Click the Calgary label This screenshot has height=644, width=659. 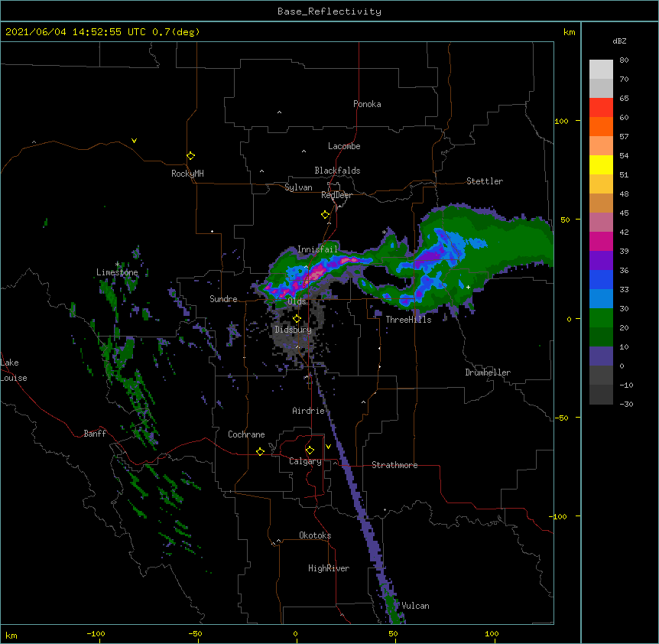coord(305,461)
